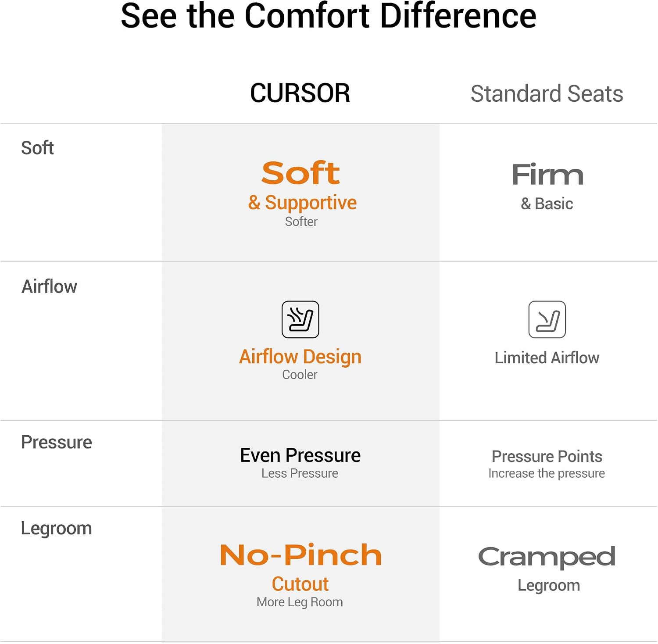Click the airflow seat icon with vent lines
Screen dimensions: 658x644
[300, 319]
